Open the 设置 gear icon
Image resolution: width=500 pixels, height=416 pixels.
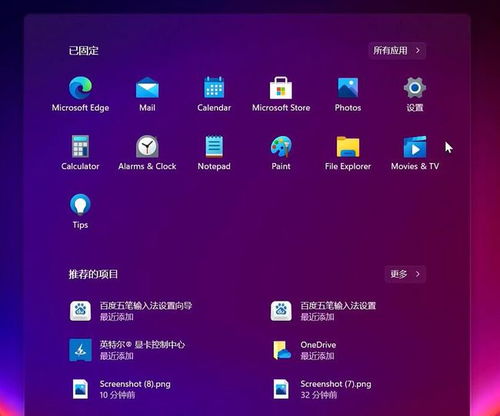coord(415,94)
